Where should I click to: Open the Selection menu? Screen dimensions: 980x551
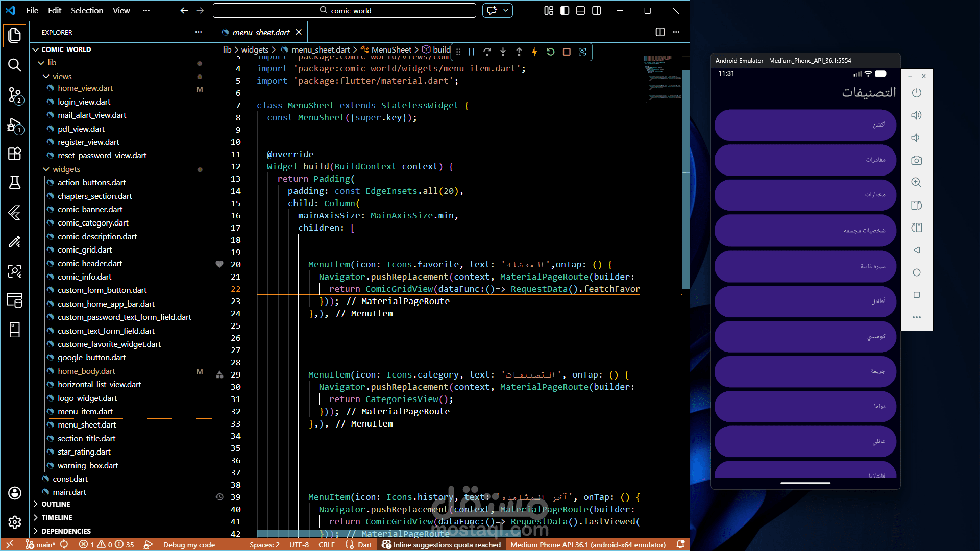coord(87,10)
